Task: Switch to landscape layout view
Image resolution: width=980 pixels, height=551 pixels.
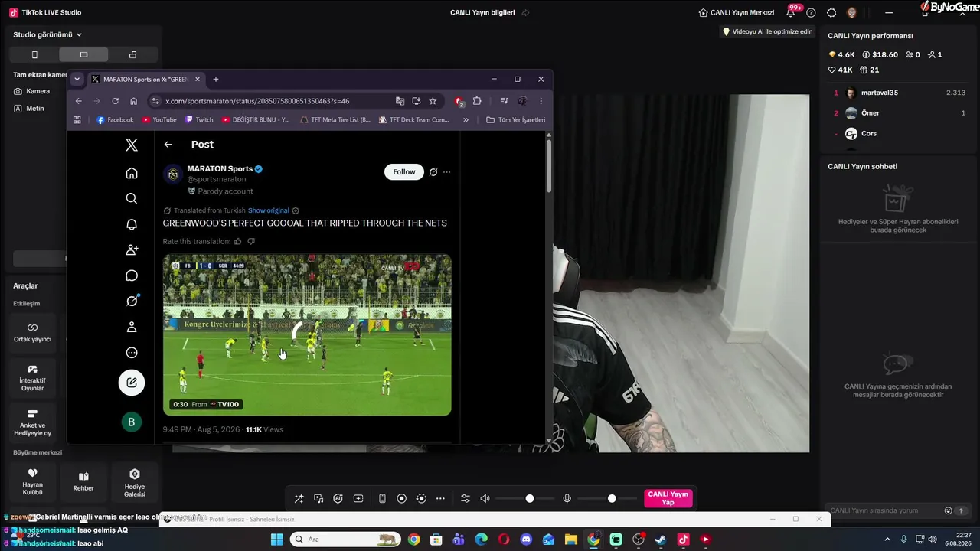Action: 83,54
